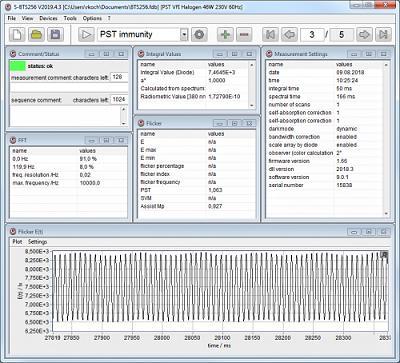Open the Tools menu
Screen dimensions: 400x363
pos(70,18)
